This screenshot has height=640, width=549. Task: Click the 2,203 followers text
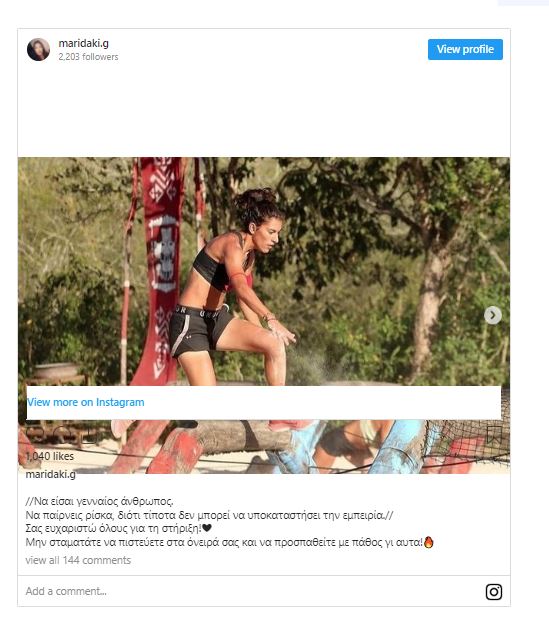click(x=88, y=57)
